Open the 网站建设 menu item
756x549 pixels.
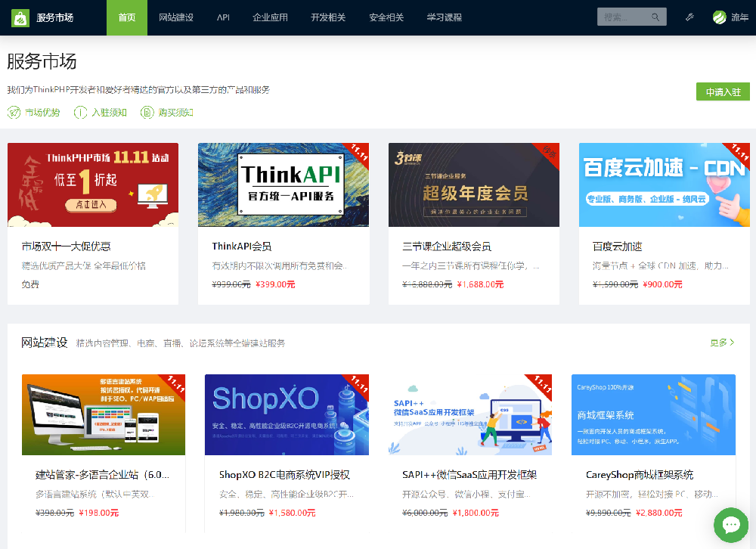click(x=176, y=17)
